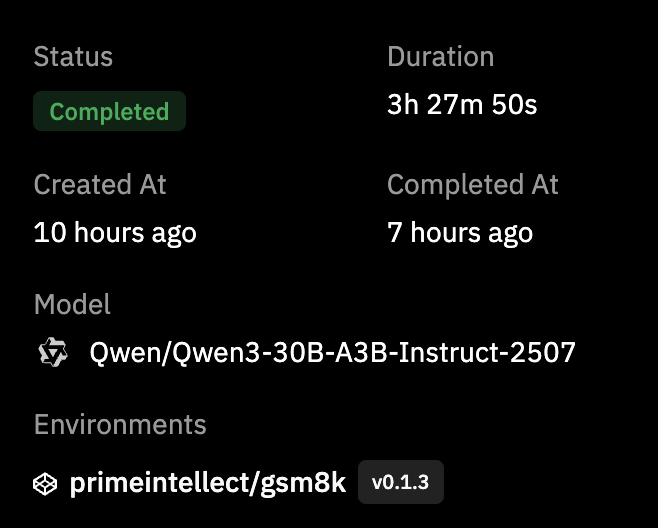Click the Qwen model logo icon
Screen dimensions: 658x528
point(51,352)
